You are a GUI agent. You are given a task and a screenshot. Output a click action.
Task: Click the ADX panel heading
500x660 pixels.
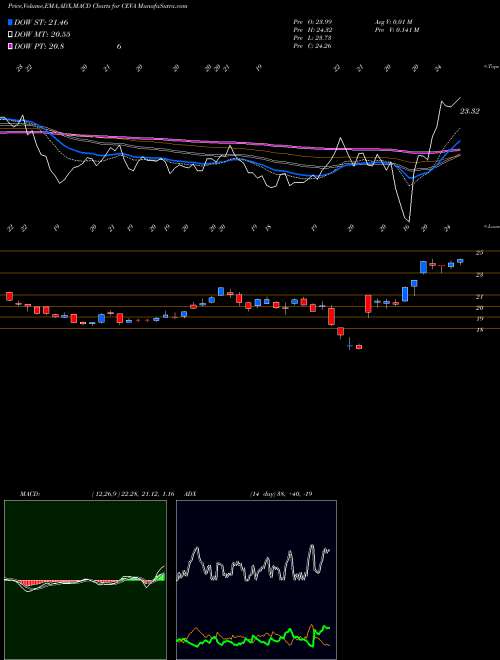(x=191, y=493)
